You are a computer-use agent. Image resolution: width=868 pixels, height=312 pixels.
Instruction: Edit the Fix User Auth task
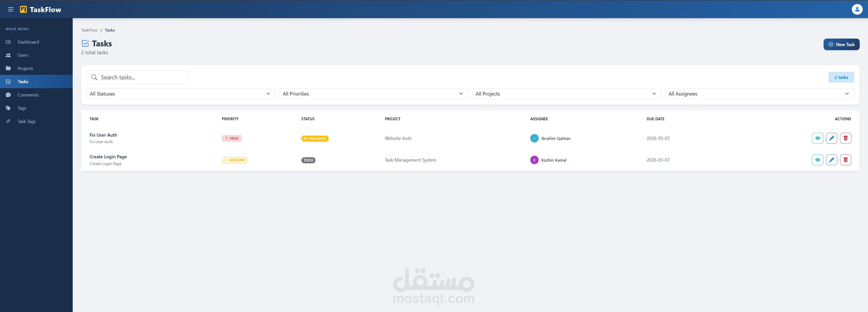tap(832, 138)
